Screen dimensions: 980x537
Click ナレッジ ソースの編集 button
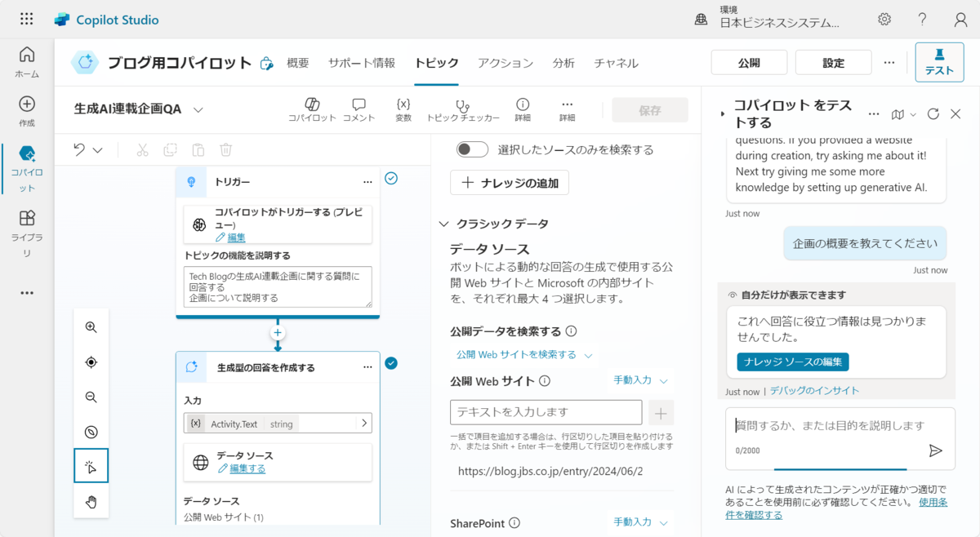(793, 362)
